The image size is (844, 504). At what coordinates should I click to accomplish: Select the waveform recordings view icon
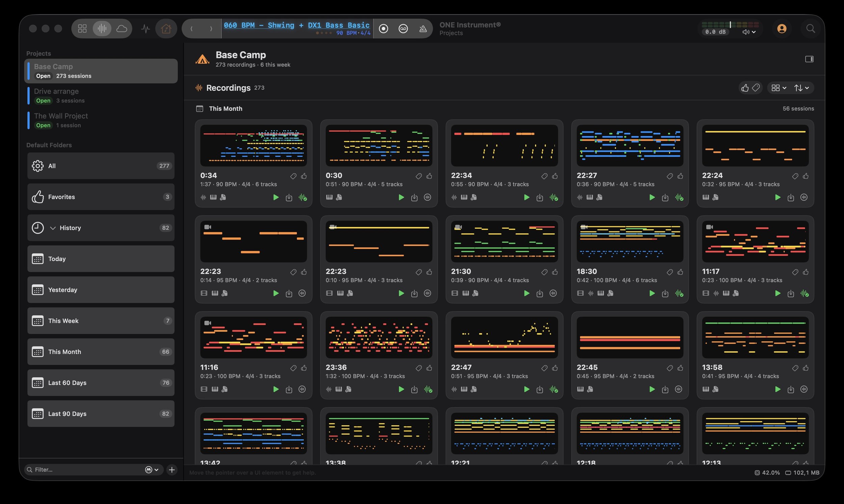click(102, 29)
